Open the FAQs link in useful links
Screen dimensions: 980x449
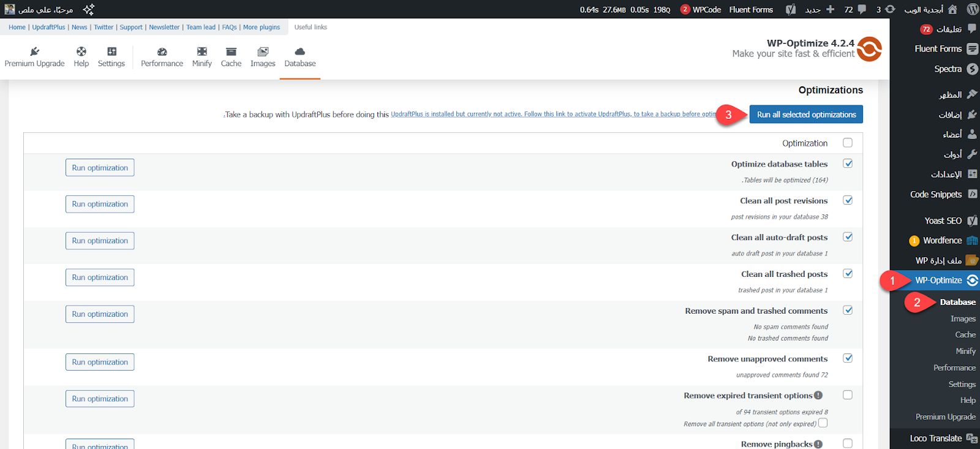coord(229,28)
